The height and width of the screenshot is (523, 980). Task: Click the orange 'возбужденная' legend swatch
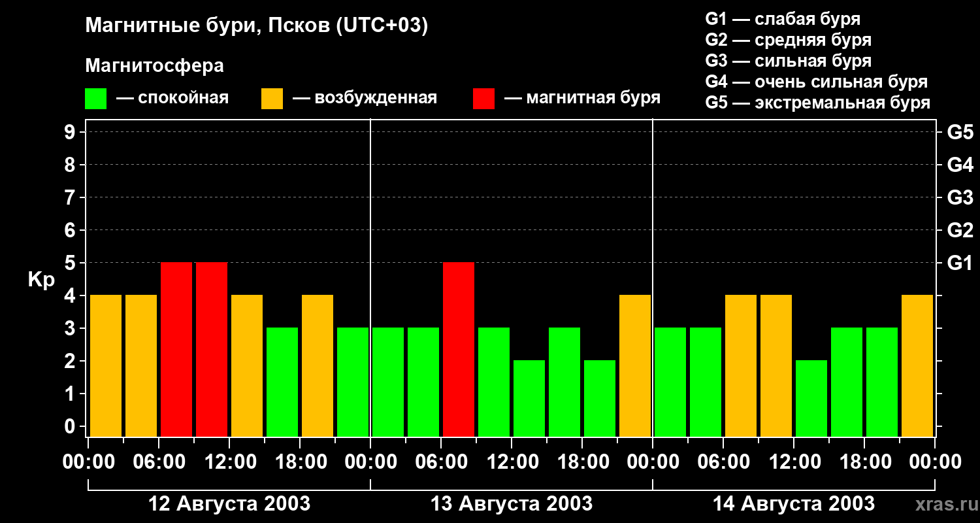(x=272, y=99)
